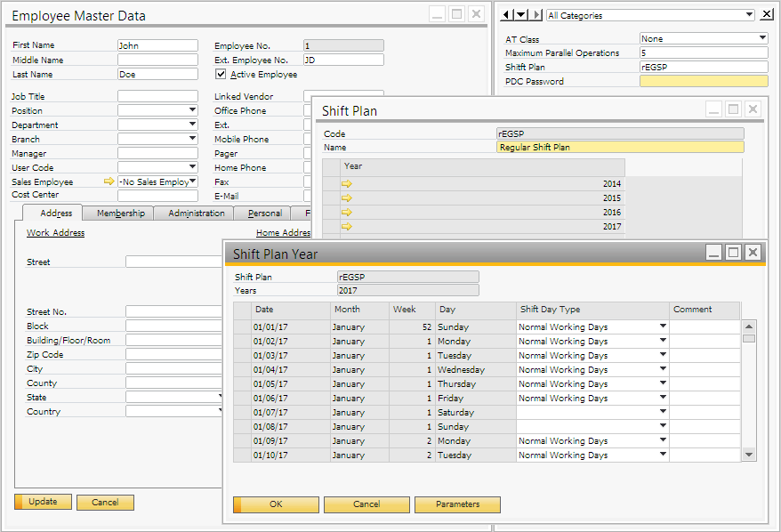781x532 pixels.
Task: Open the Administration tab
Action: pyautogui.click(x=196, y=214)
